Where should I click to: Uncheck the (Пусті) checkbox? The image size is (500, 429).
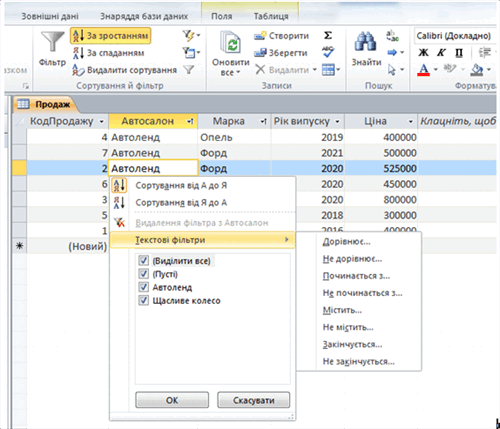point(143,274)
